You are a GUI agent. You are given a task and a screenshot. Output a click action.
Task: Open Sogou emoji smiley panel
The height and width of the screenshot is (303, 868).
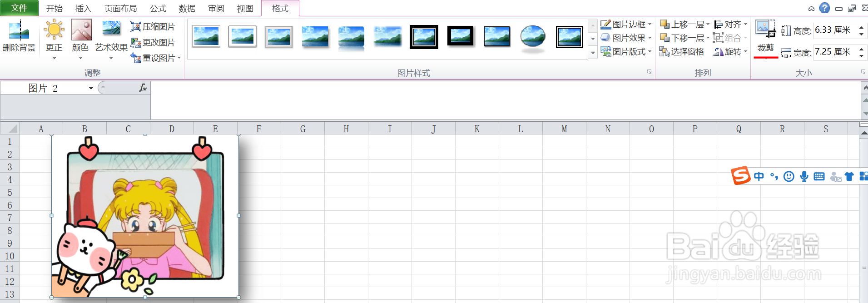789,176
